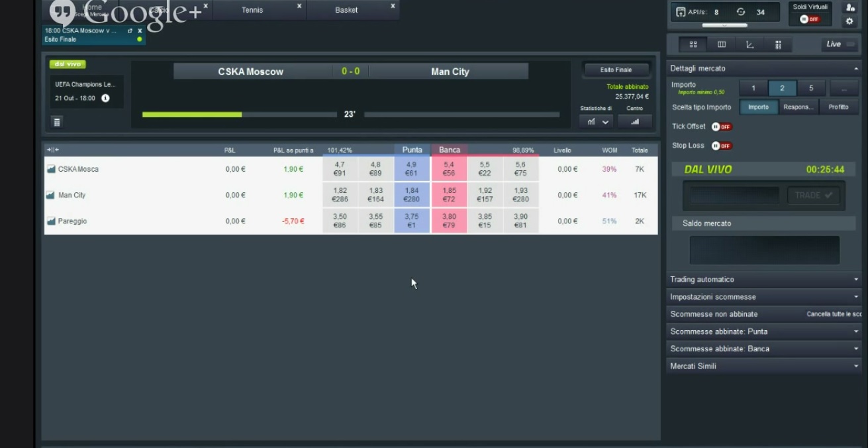Switch to the four-square grid view
This screenshot has height=448, width=868.
pyautogui.click(x=693, y=44)
